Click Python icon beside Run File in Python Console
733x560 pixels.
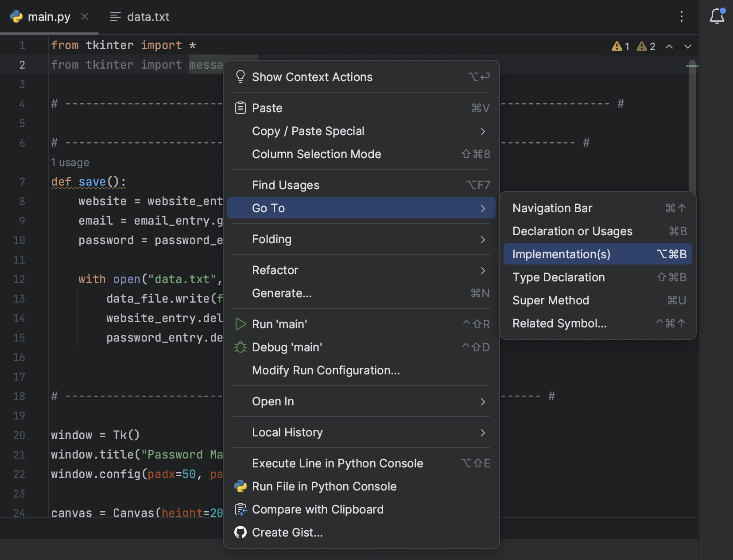pyautogui.click(x=240, y=486)
